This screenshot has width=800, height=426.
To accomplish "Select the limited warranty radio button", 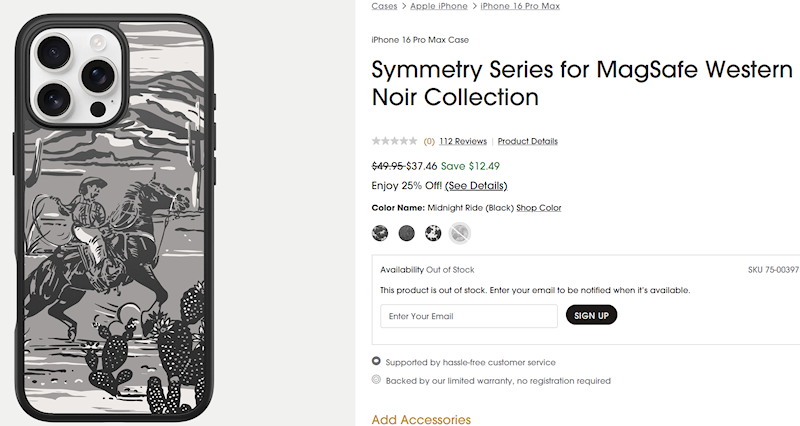I will [376, 380].
